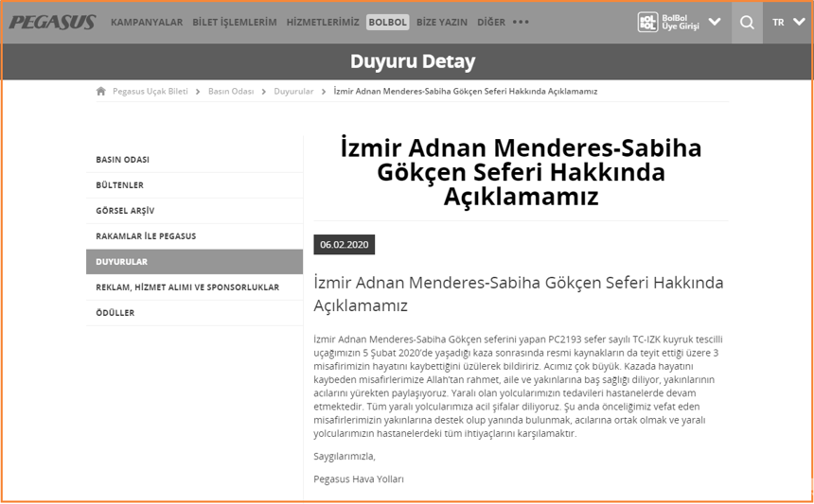Open BÜLTENLER sidebar item
This screenshot has height=504, width=814.
[194, 185]
